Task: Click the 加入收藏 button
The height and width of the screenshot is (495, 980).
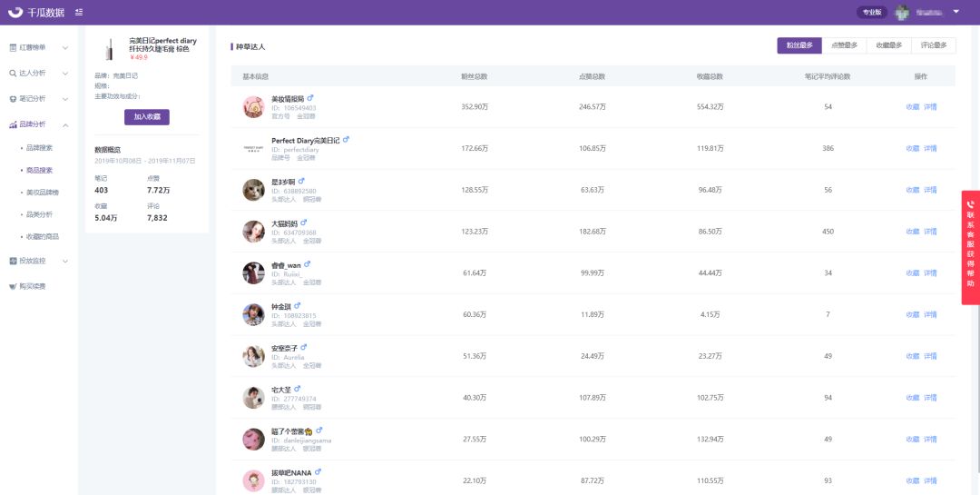Action: pyautogui.click(x=147, y=117)
